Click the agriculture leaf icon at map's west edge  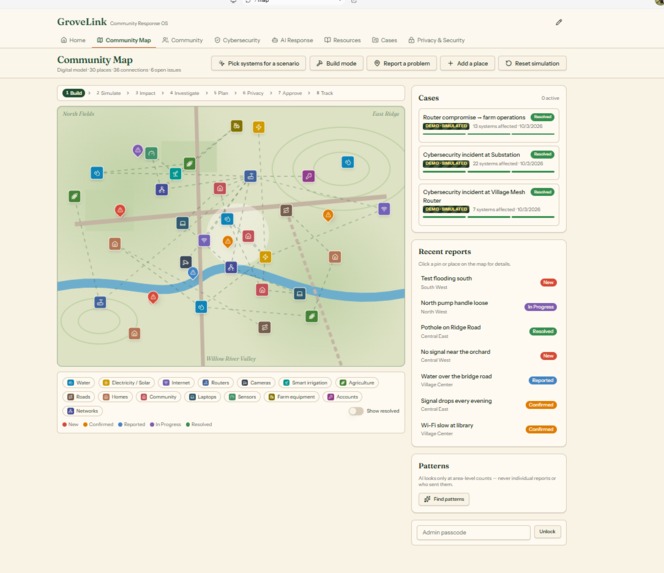point(75,196)
